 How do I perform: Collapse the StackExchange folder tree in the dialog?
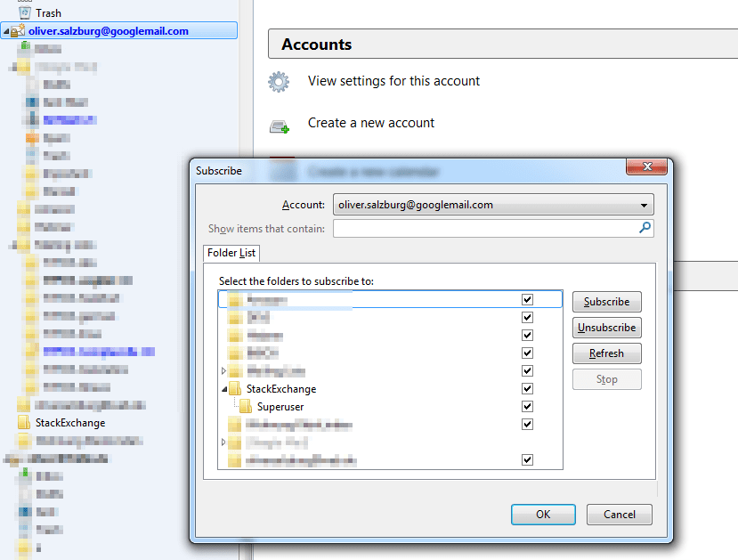point(223,388)
